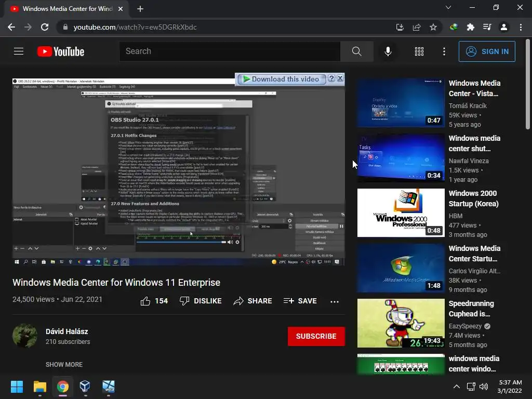The width and height of the screenshot is (532, 399).
Task: Open a new browser tab
Action: [140, 9]
